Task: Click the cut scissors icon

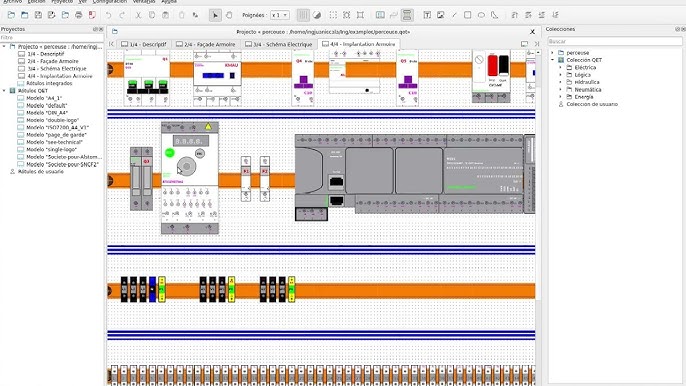Action: [138, 15]
